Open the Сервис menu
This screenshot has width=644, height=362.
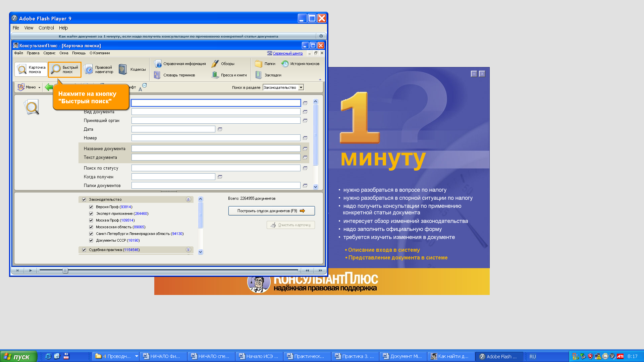pyautogui.click(x=49, y=53)
